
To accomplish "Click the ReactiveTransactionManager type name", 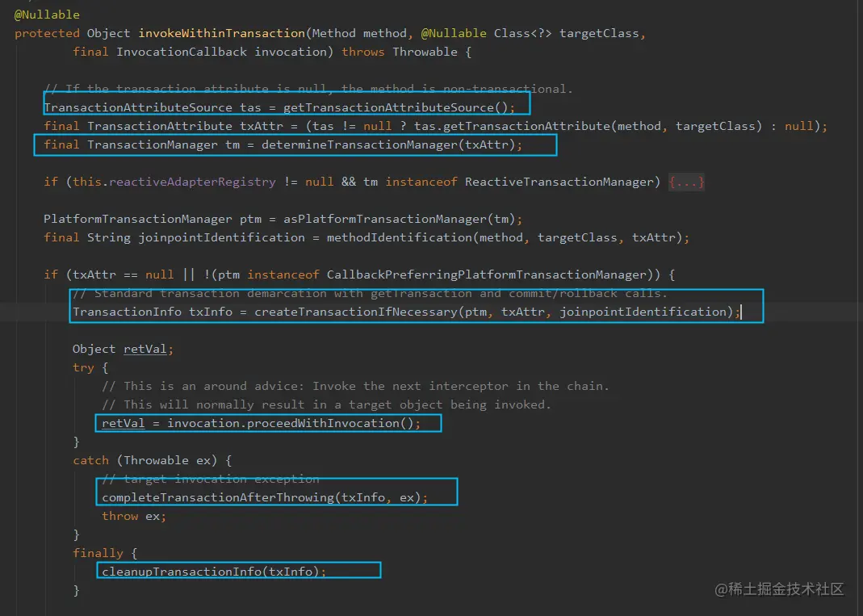I will click(559, 182).
